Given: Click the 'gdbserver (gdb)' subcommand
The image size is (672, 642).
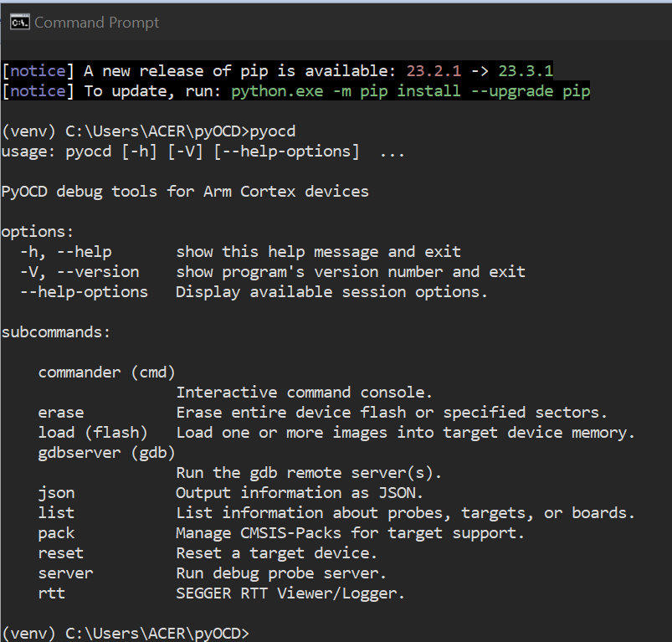Looking at the screenshot, I should (x=106, y=453).
